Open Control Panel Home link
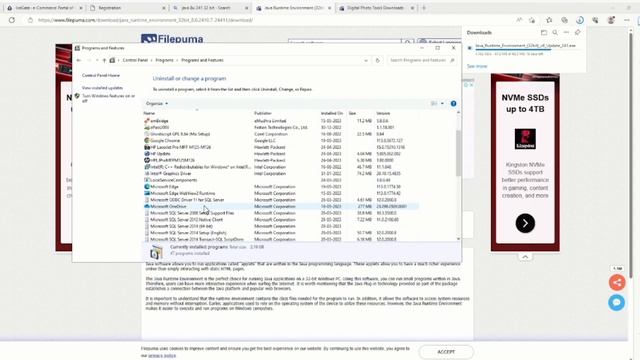Screen dimensions: 640x360 point(101,76)
